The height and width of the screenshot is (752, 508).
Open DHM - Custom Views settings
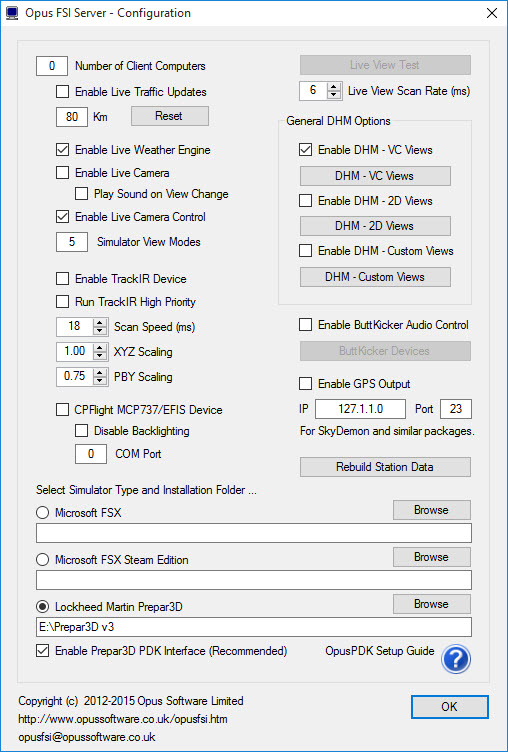point(375,277)
